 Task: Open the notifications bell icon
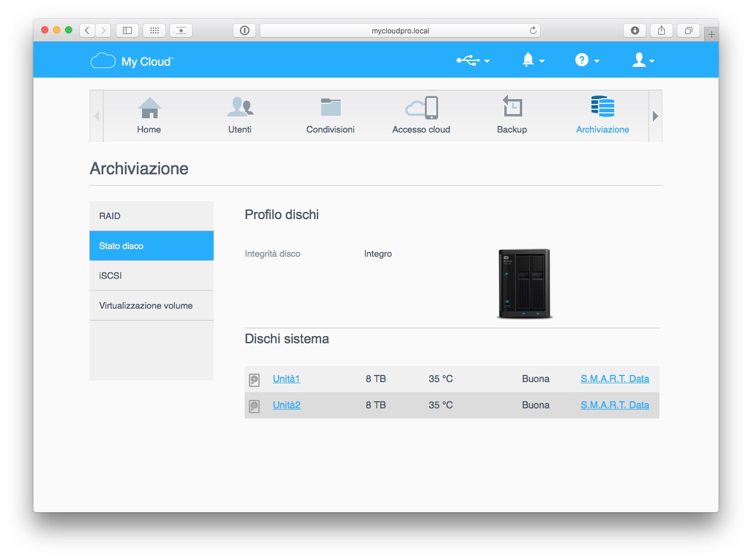(528, 60)
